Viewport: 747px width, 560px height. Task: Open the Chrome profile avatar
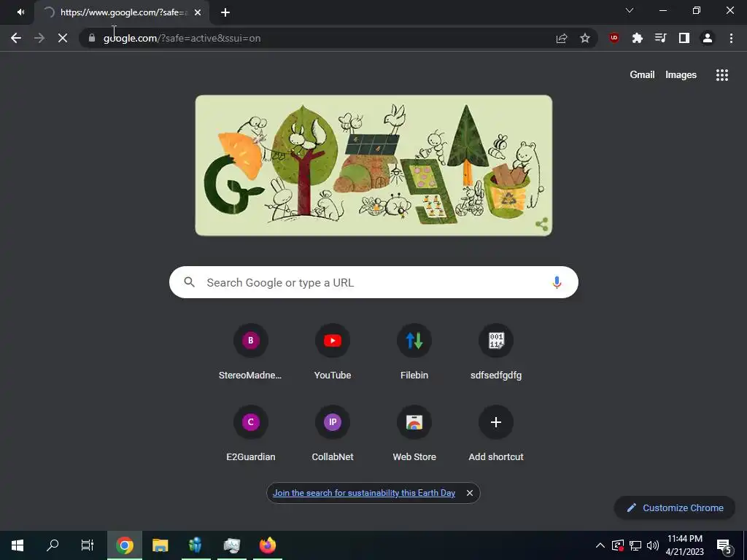(x=708, y=38)
